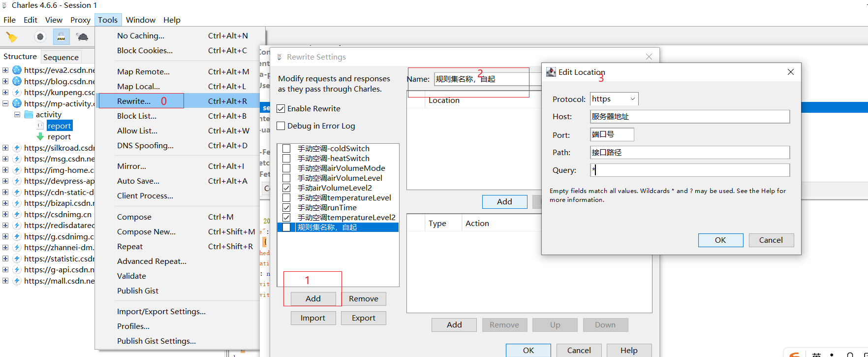Click the lightning icon for redisdatarec host
The width and height of the screenshot is (868, 357).
(x=17, y=225)
